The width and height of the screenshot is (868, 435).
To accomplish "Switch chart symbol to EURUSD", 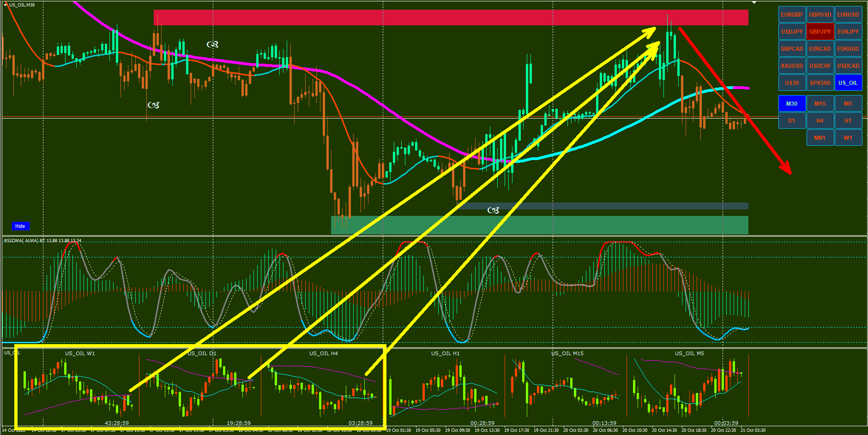I will [848, 15].
